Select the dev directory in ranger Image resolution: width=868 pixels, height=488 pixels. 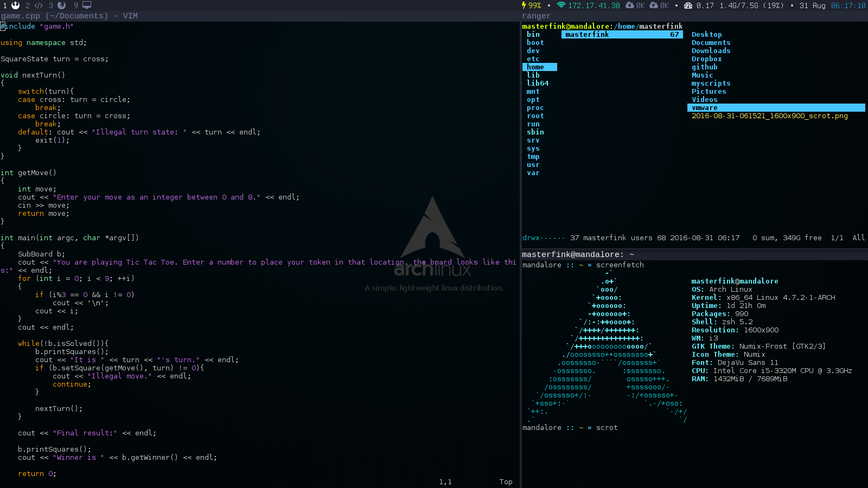tap(533, 50)
